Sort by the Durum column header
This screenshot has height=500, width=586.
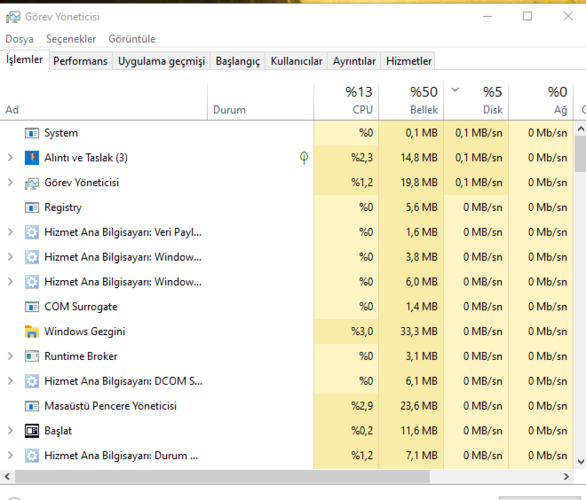point(260,102)
